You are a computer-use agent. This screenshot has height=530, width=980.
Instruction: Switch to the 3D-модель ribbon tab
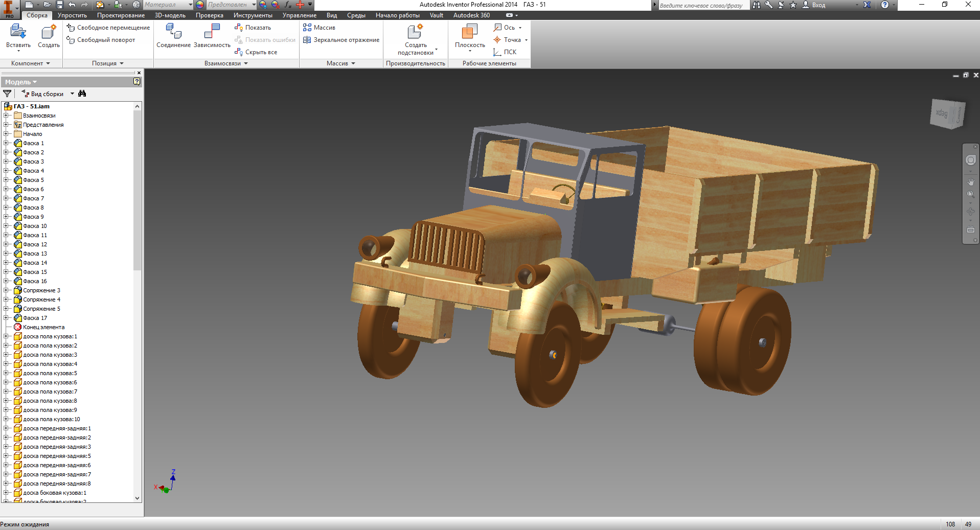click(170, 15)
